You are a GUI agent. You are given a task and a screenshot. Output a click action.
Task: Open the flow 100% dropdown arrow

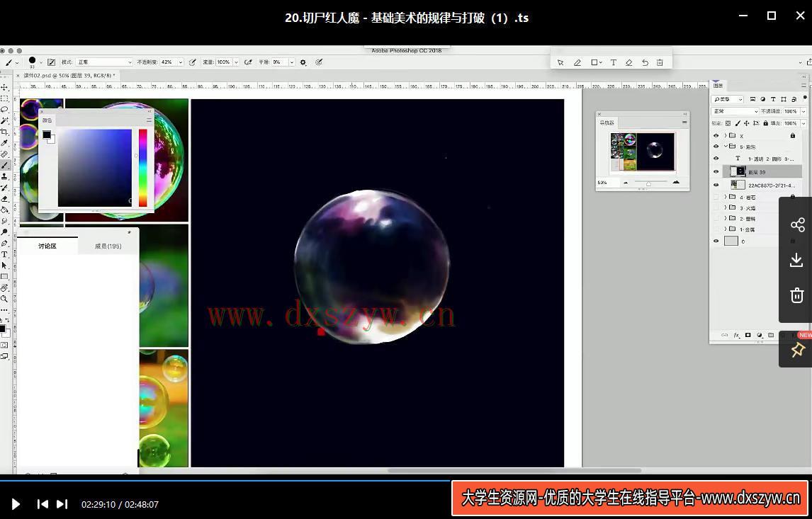pos(236,62)
